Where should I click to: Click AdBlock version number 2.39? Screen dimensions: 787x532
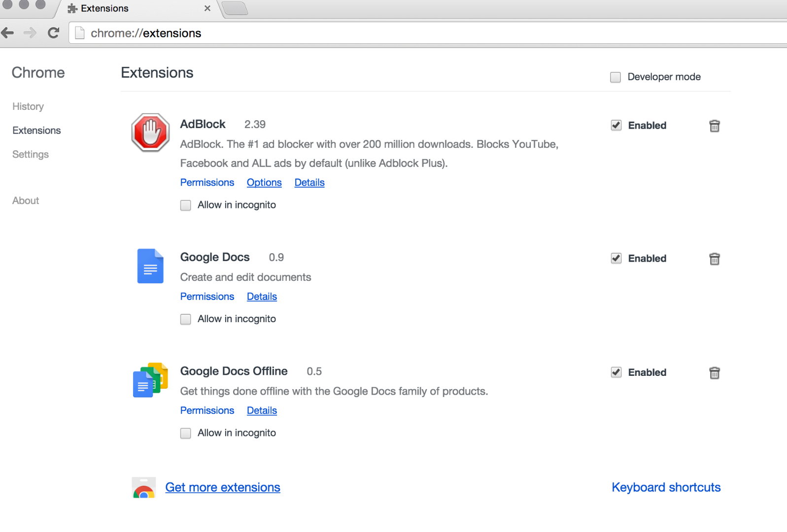click(x=255, y=124)
